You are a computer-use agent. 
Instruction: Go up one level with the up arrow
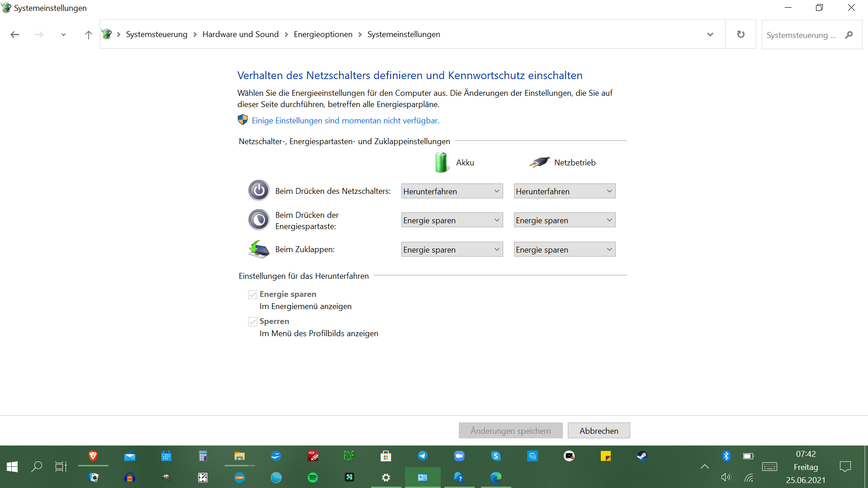pyautogui.click(x=88, y=35)
